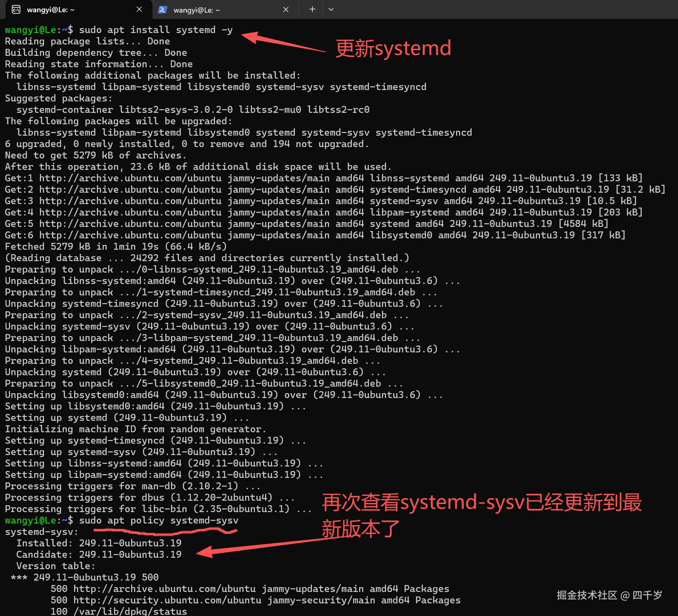678x616 pixels.
Task: Open a new terminal tab with the plus button
Action: 311,9
